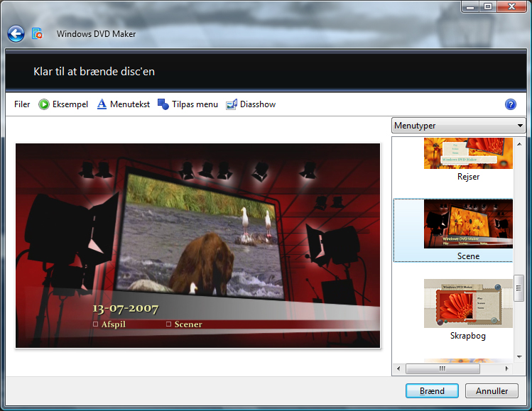Click the Eksempel preview play icon
The image size is (532, 411).
tap(44, 104)
